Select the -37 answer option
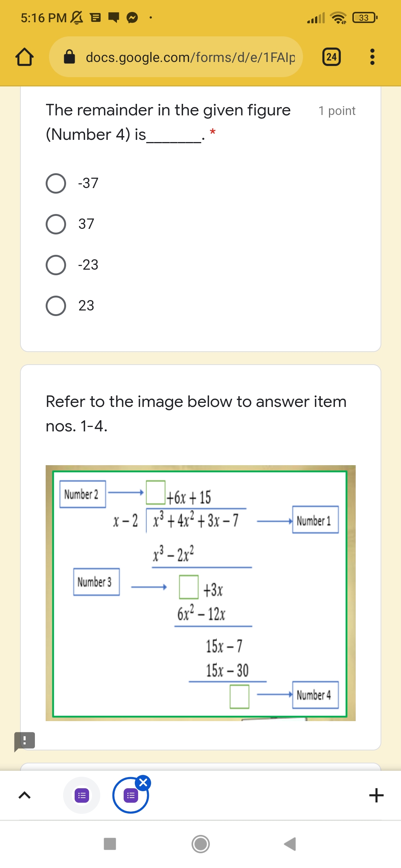401x868 pixels. point(56,183)
